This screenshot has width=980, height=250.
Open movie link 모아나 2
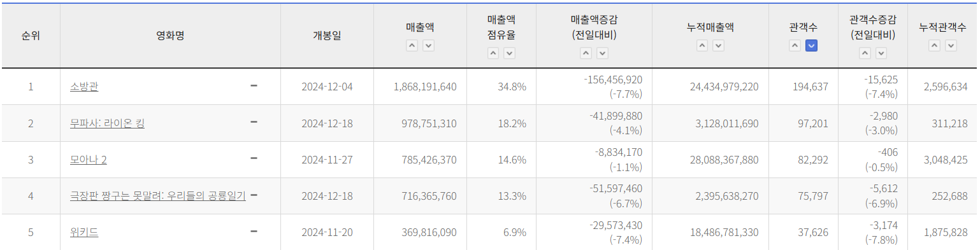tap(89, 160)
